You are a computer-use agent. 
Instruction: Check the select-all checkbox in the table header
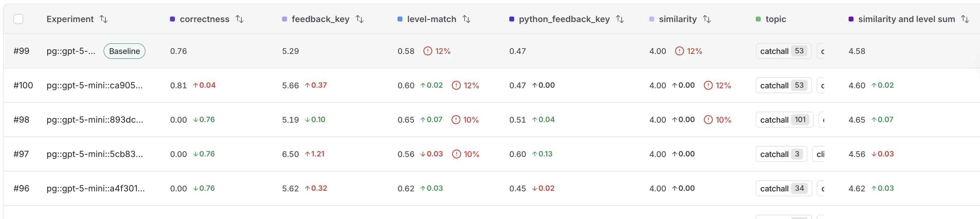(18, 19)
